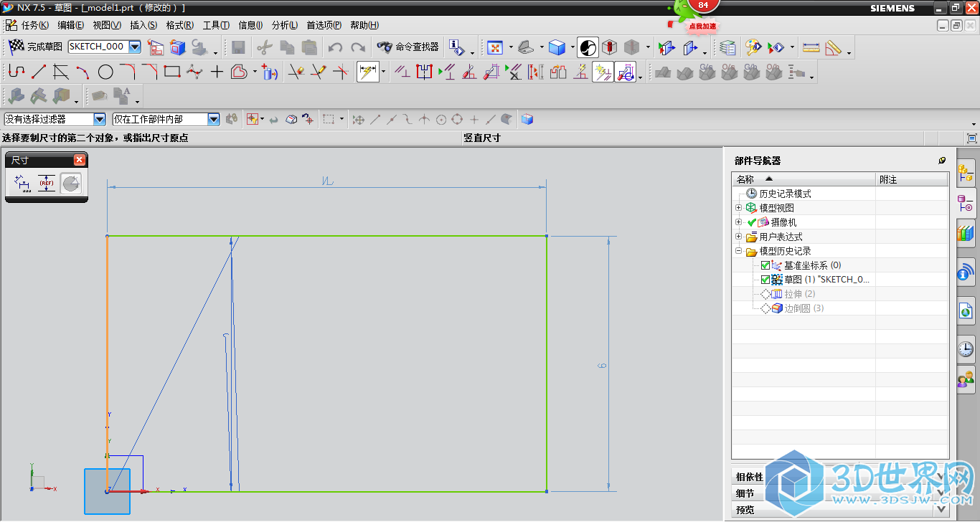The height and width of the screenshot is (522, 980).
Task: Open the 工具(T) menu
Action: tap(216, 25)
